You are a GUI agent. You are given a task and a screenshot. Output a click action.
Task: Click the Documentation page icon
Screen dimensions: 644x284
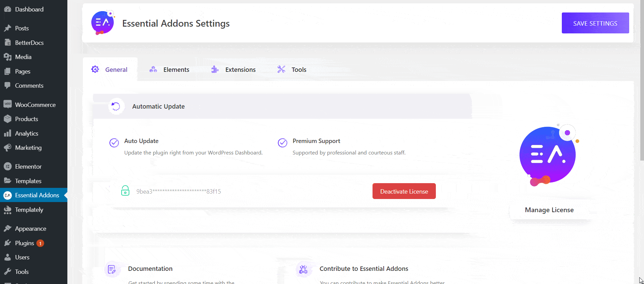tap(112, 269)
